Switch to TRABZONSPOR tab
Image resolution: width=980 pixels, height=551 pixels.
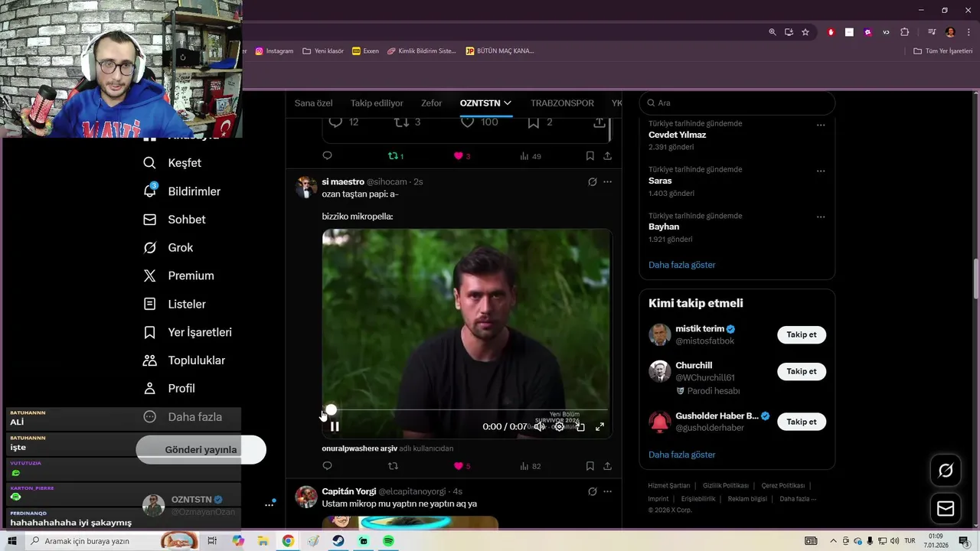[562, 103]
